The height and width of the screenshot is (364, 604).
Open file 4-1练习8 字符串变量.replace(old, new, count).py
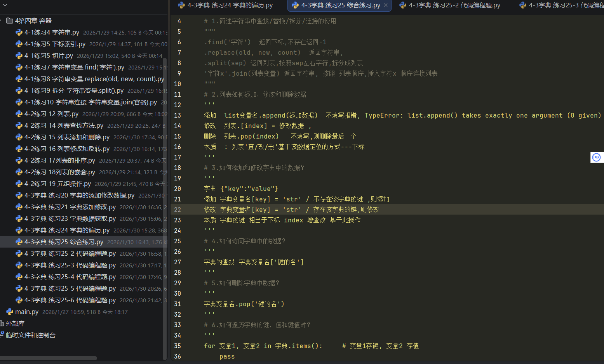click(94, 79)
